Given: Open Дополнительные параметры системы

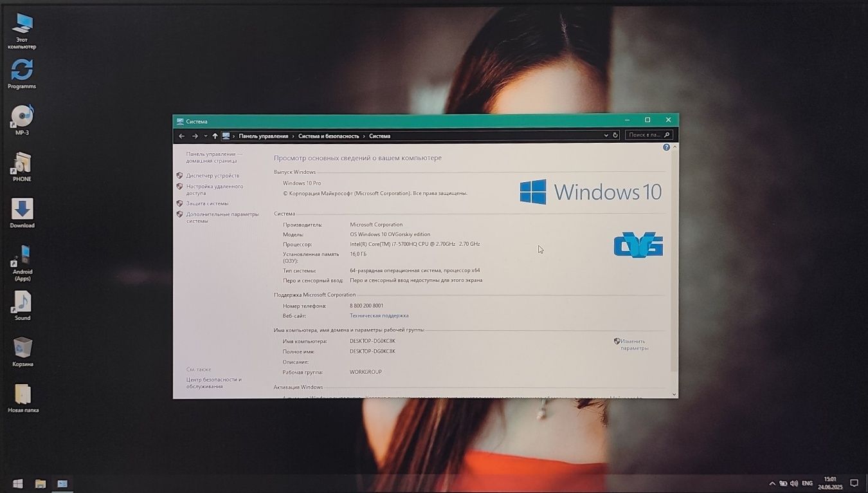Looking at the screenshot, I should 222,218.
